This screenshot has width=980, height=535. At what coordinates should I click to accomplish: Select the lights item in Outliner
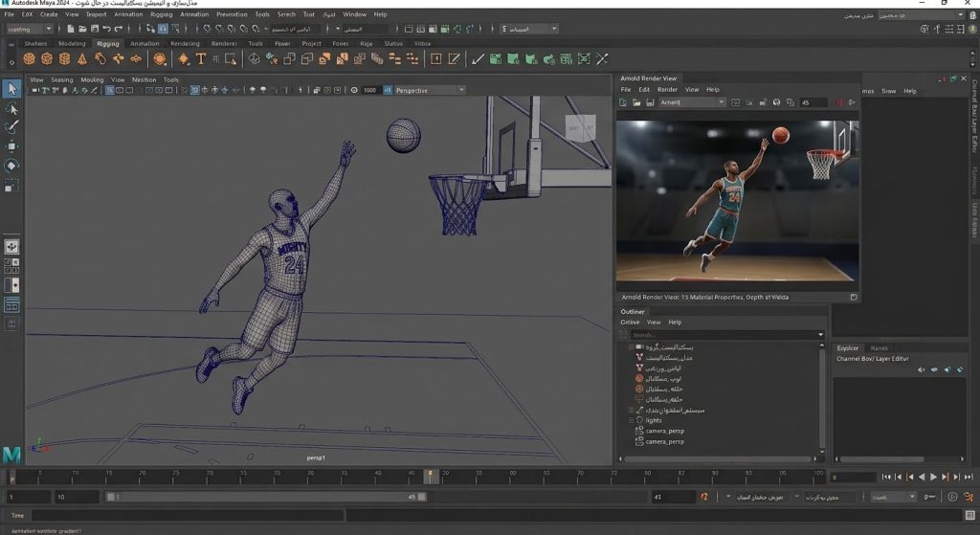(654, 420)
